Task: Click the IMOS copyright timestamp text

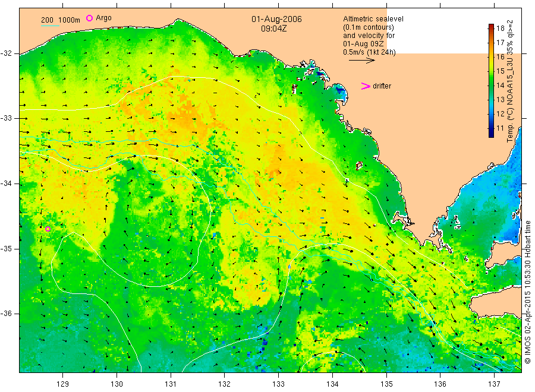Action: 527,292
